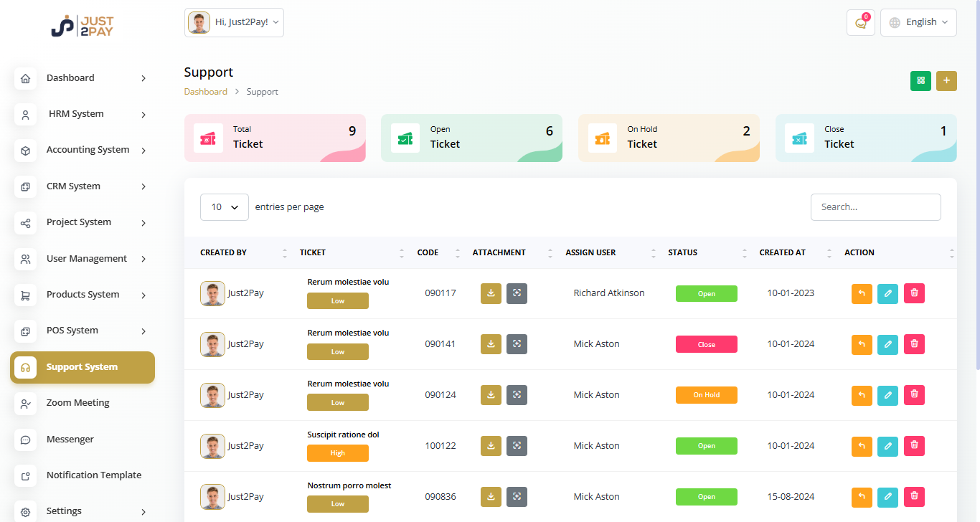Preview attachment for ticket 090141
Viewport: 980px width, 522px height.
517,344
